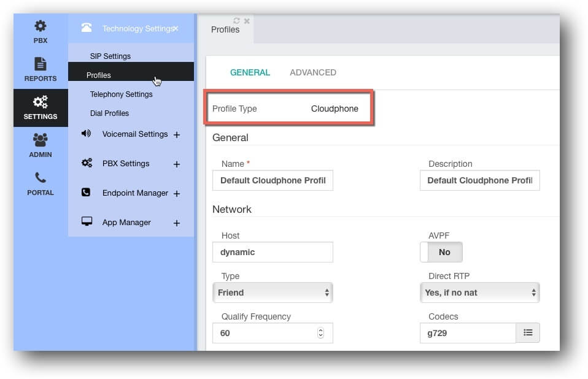Viewport: 588px width, 379px height.
Task: Open the Portal phone icon
Action: point(41,177)
